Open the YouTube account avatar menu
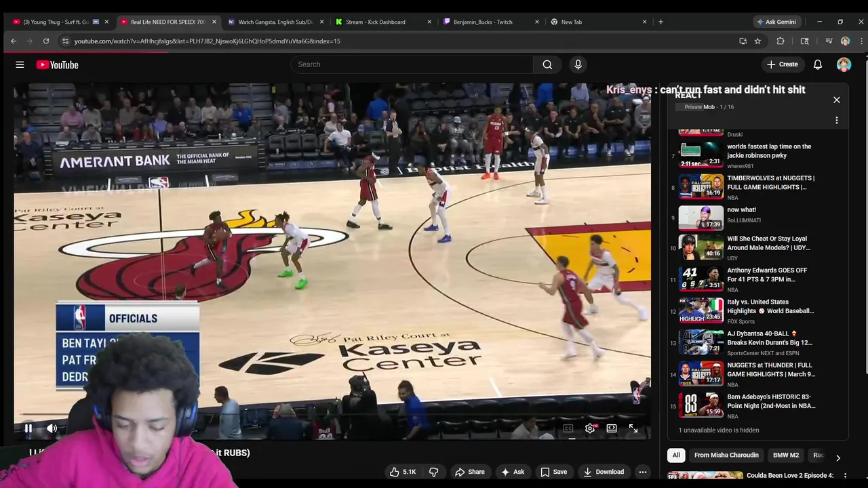This screenshot has width=868, height=488. click(x=844, y=64)
